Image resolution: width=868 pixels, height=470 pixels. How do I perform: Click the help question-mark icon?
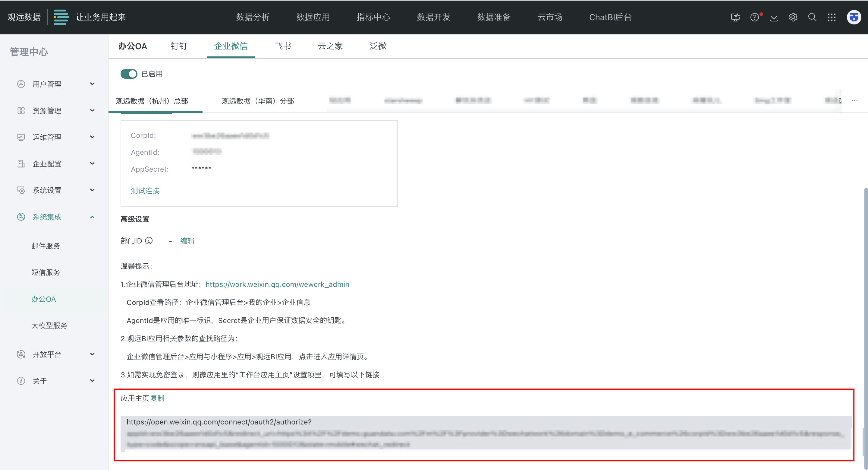pyautogui.click(x=754, y=17)
